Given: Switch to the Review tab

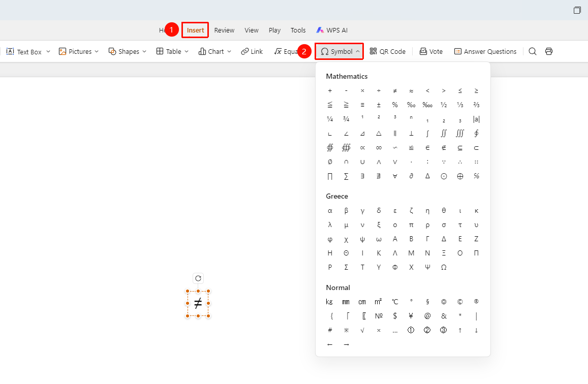Looking at the screenshot, I should tap(224, 30).
